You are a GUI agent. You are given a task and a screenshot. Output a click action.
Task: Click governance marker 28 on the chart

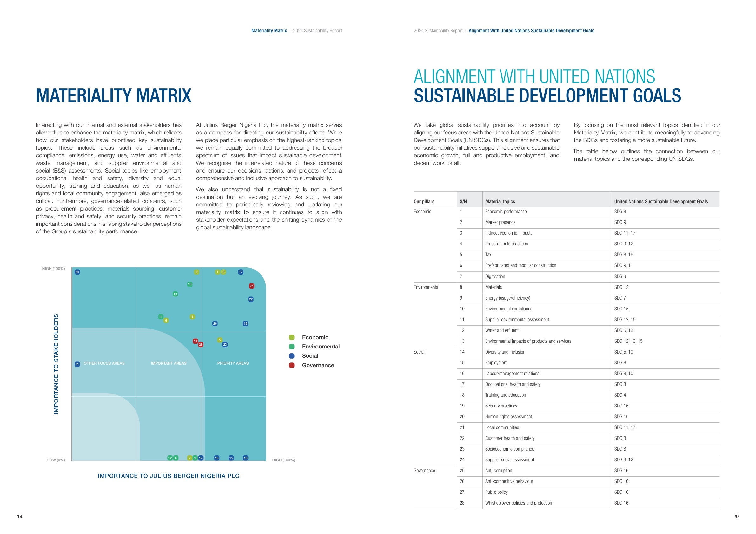point(201,344)
